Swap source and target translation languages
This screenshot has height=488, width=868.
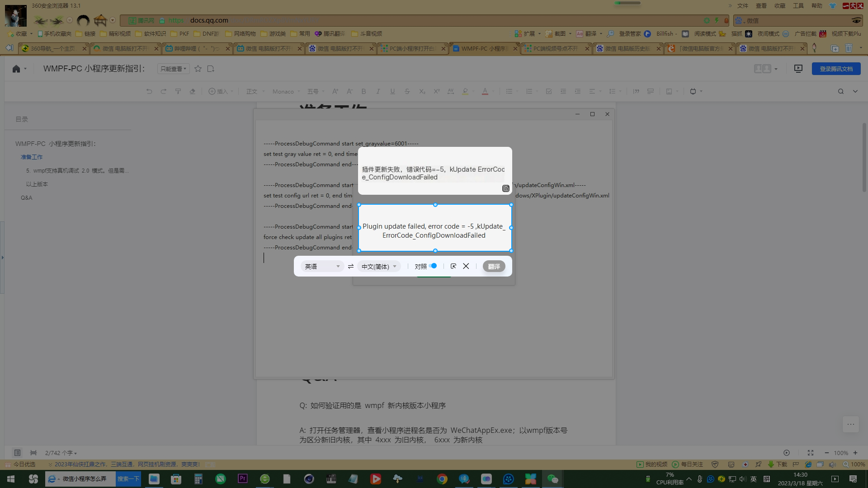point(350,267)
